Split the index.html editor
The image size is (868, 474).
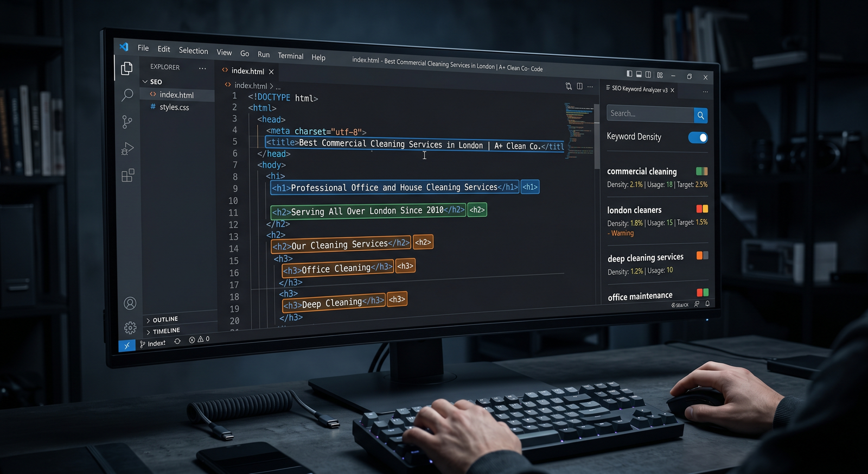pos(579,86)
